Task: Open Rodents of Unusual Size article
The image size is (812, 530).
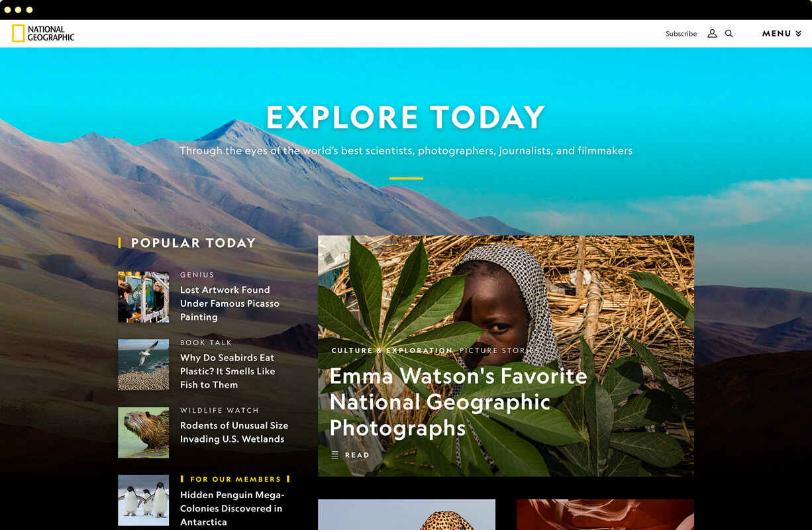Action: 234,432
